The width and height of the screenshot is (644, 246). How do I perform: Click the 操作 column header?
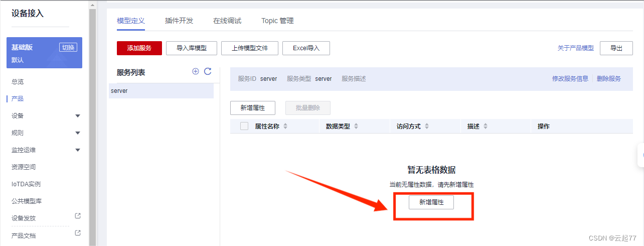click(x=544, y=127)
